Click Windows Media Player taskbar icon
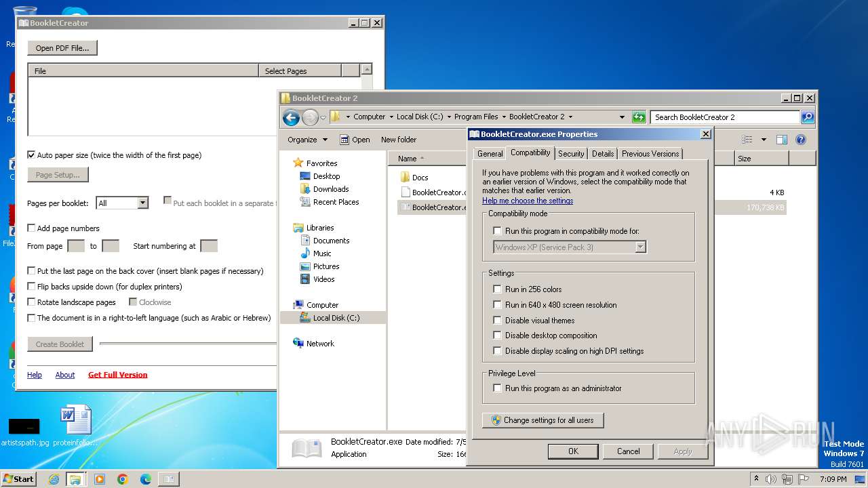Image resolution: width=868 pixels, height=488 pixels. [x=100, y=479]
